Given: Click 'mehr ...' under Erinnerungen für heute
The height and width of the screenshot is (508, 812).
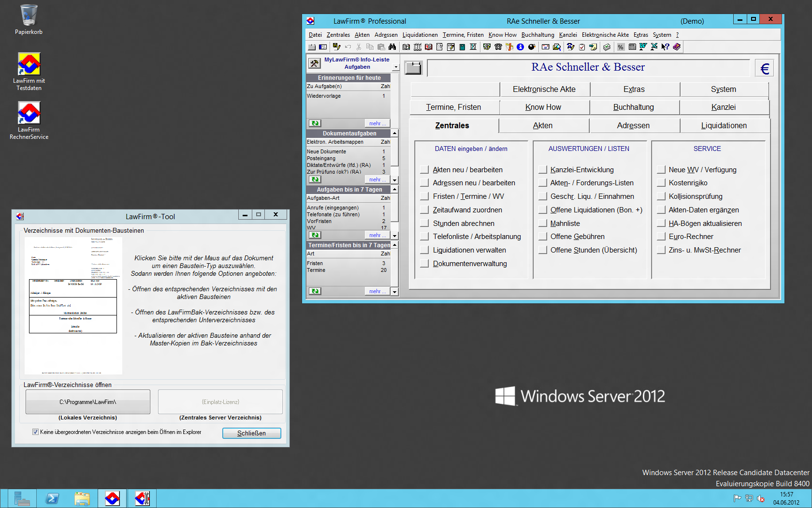Looking at the screenshot, I should [377, 123].
